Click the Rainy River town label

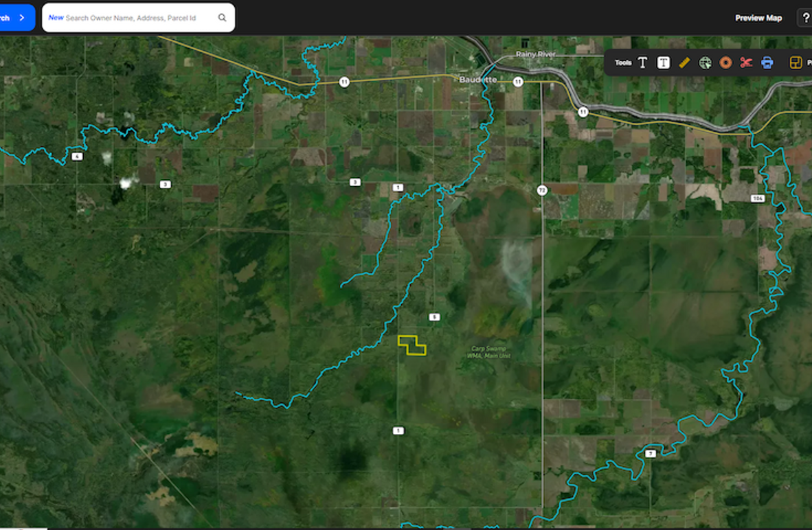pyautogui.click(x=536, y=54)
